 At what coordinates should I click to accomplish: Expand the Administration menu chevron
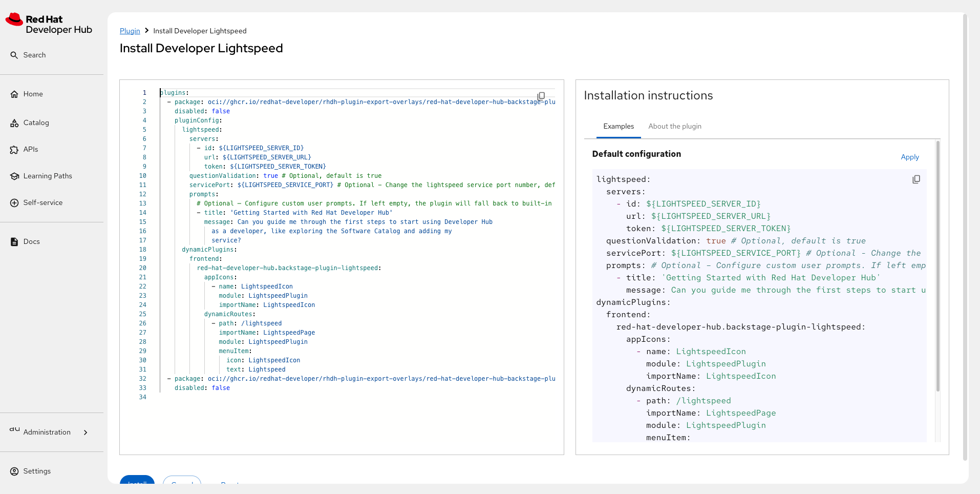pyautogui.click(x=86, y=433)
